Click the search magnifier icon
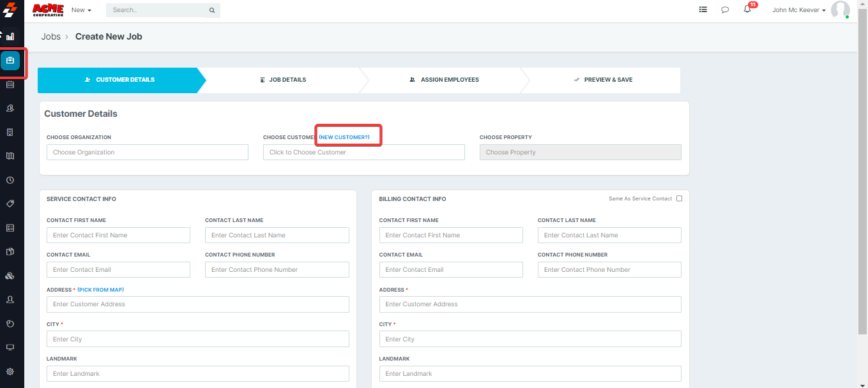This screenshot has width=868, height=388. (x=211, y=10)
